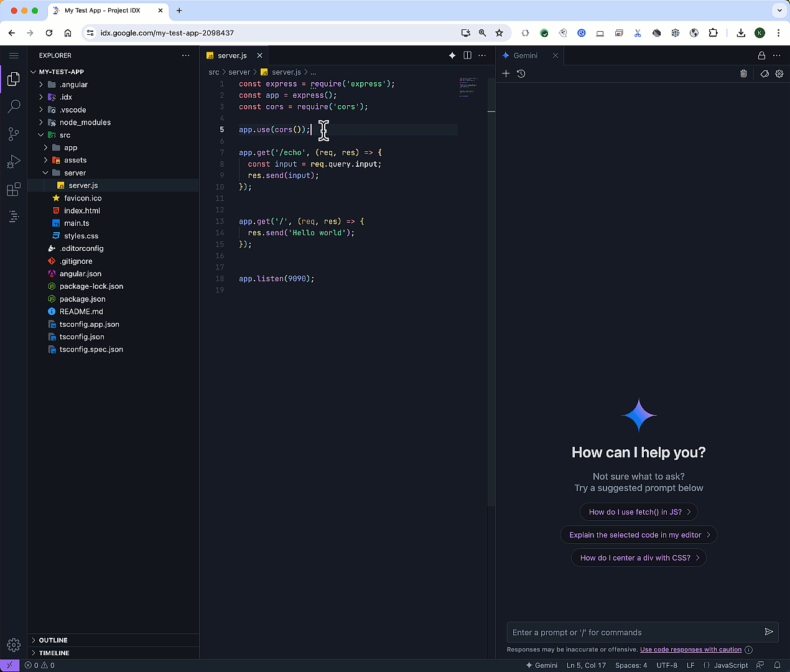The width and height of the screenshot is (790, 672).
Task: Choose 'How do I center a div with CSS?'
Action: point(639,558)
